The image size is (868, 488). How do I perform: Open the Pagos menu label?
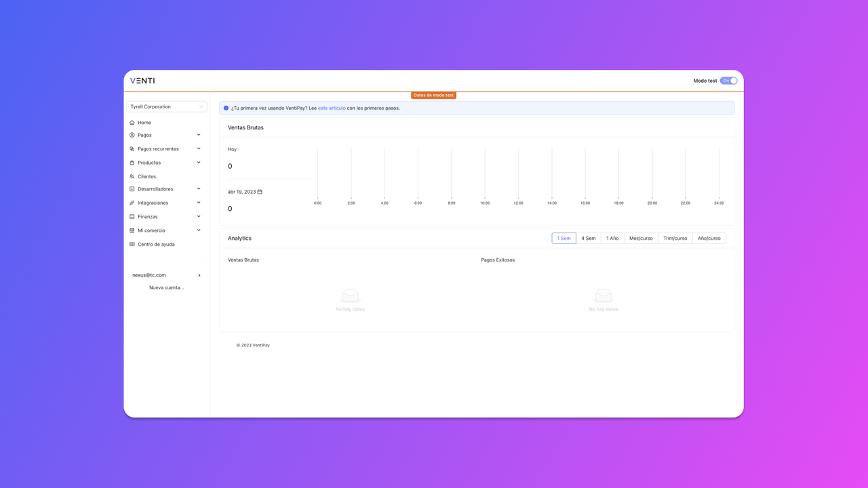144,135
